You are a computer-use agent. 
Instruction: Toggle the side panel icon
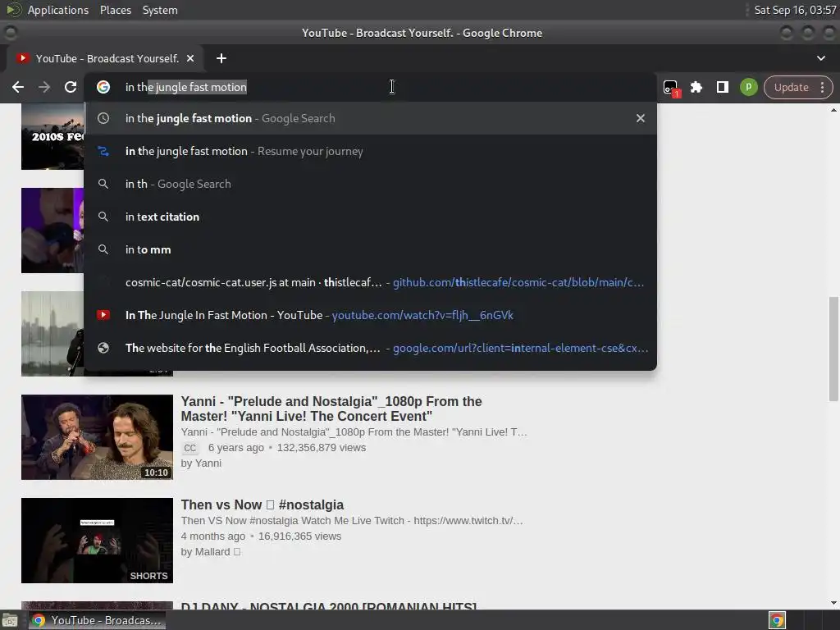[x=722, y=87]
